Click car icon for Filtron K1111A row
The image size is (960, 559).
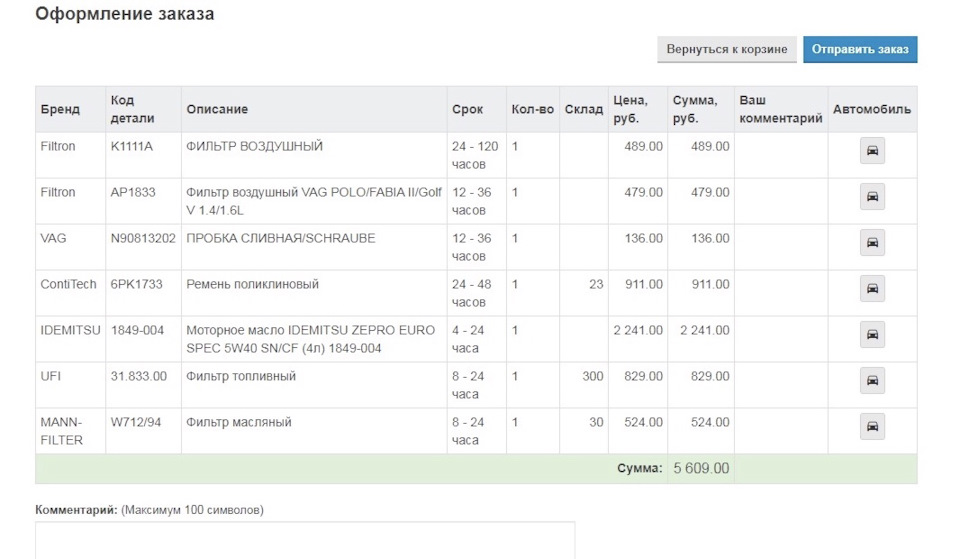point(872,151)
